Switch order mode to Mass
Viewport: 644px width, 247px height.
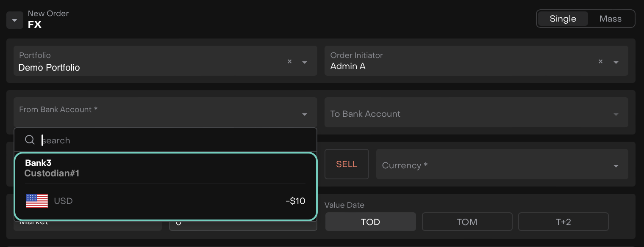coord(610,19)
